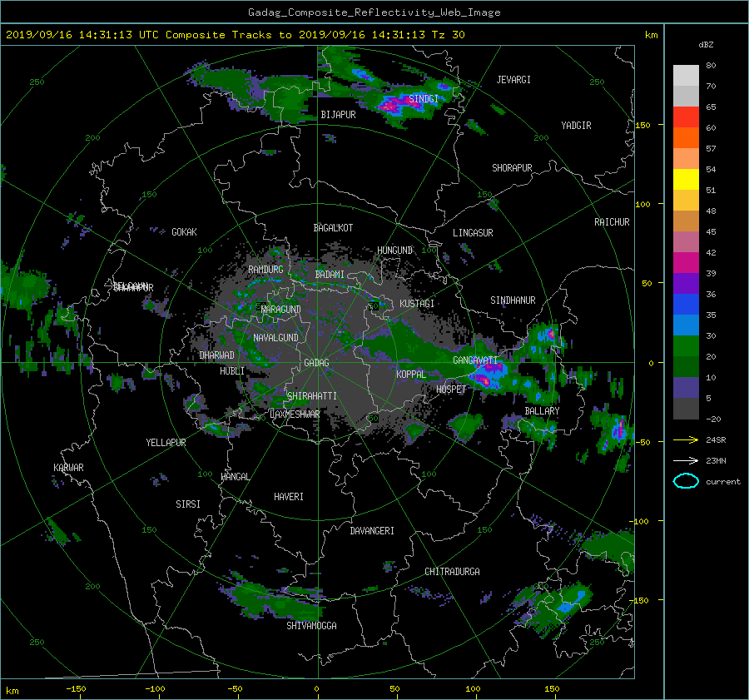This screenshot has height=700, width=749.
Task: Click the GOKAK city label
Action: tap(184, 231)
